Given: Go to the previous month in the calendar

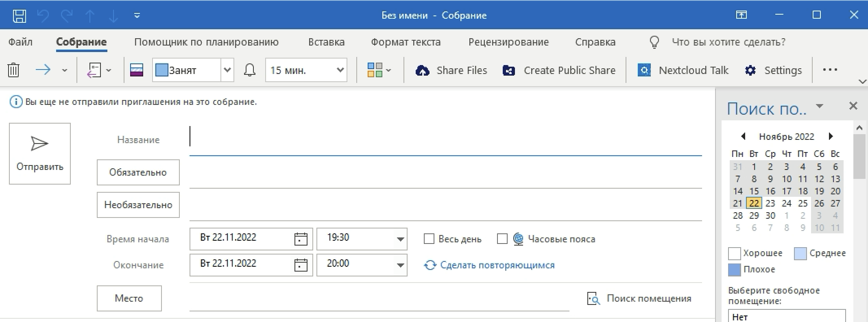Looking at the screenshot, I should coord(743,136).
